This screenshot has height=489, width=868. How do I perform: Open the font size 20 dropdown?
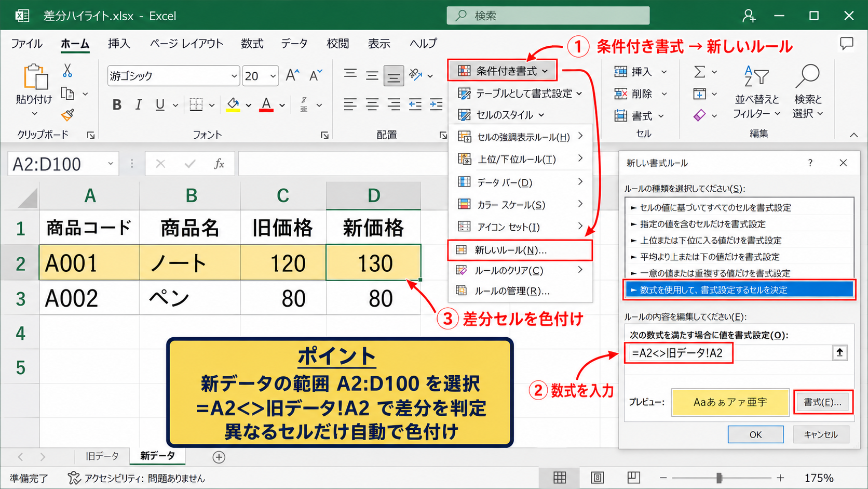click(273, 76)
